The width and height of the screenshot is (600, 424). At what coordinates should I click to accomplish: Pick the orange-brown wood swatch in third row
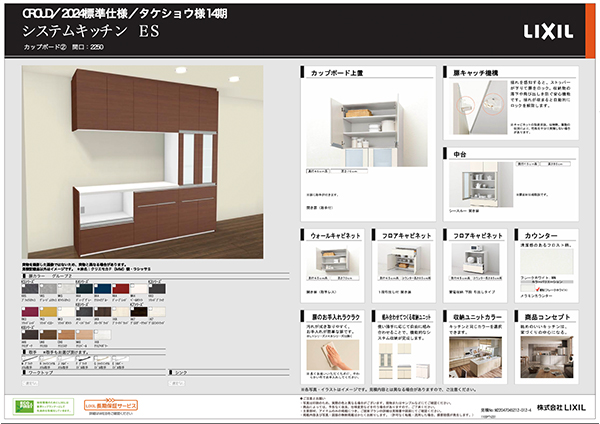66,335
